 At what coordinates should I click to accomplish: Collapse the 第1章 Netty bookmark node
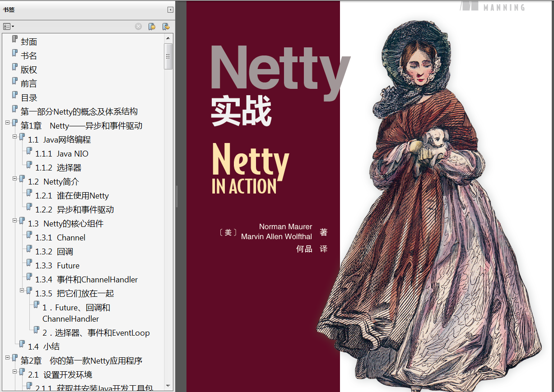click(8, 122)
